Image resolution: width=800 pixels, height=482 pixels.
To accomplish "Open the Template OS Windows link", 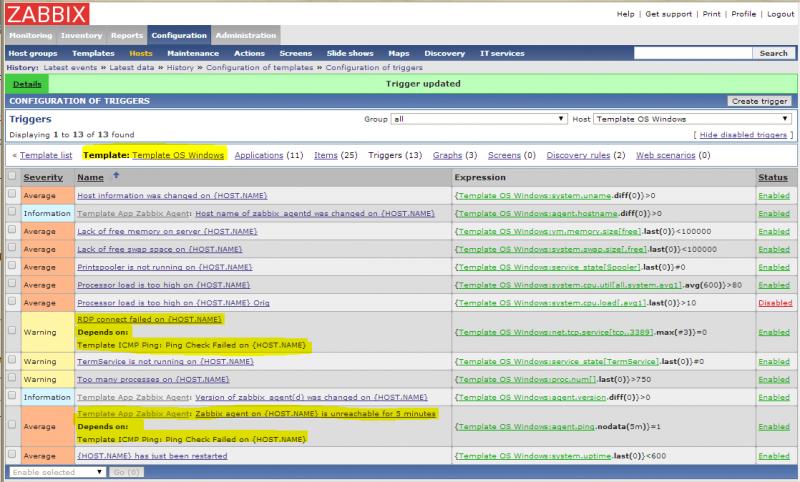I will click(178, 155).
